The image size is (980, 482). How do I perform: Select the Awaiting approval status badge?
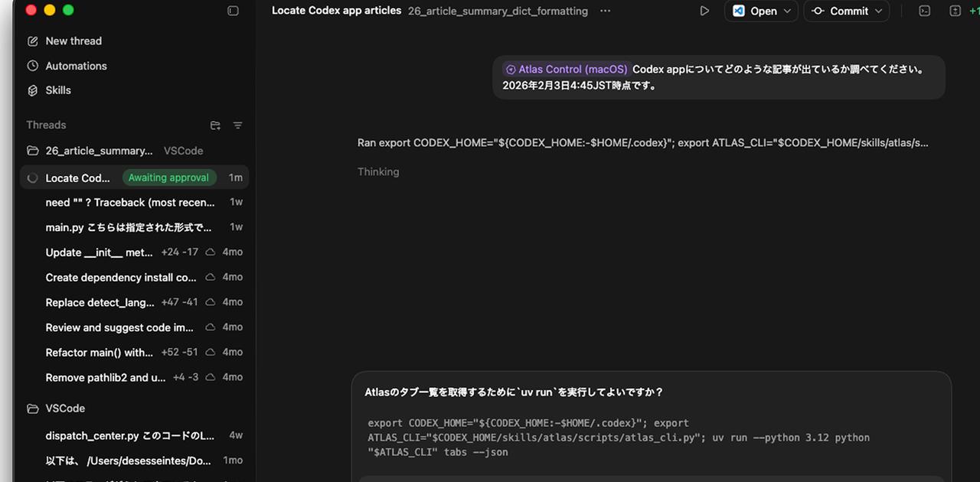pos(168,177)
